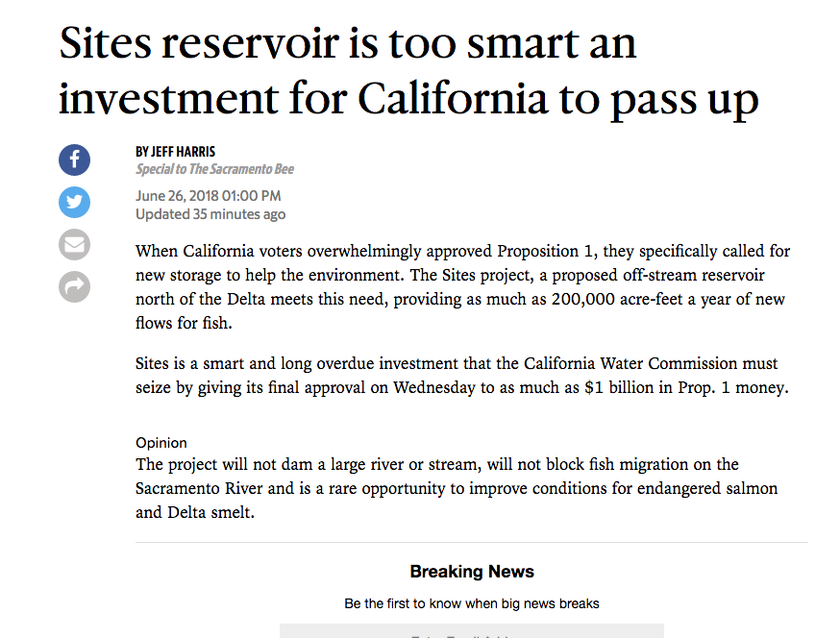Screen dimensions: 840x638
Task: Click paragraph starting "The project will not dam"
Action: click(x=457, y=488)
